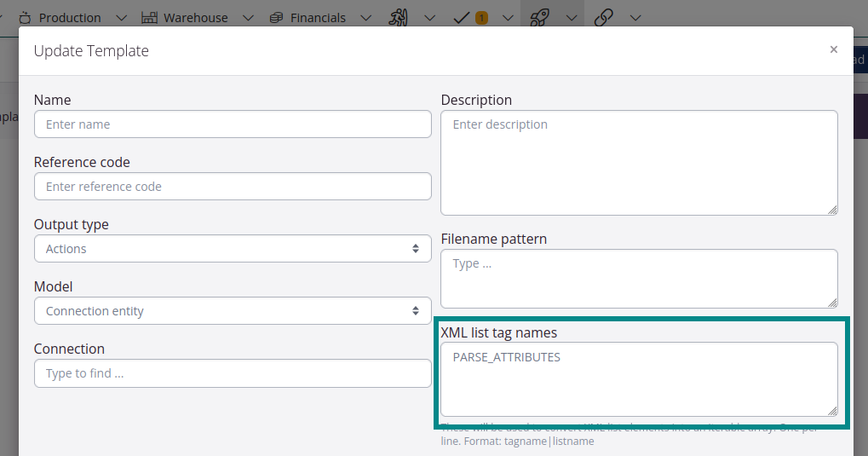Open the Financials menu
Image resolution: width=868 pixels, height=456 pixels.
tap(318, 17)
